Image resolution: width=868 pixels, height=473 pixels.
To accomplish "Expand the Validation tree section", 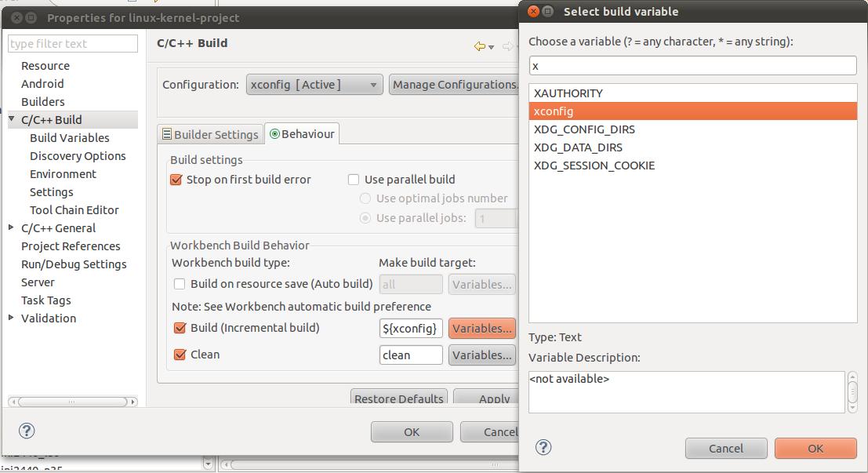I will [10, 318].
